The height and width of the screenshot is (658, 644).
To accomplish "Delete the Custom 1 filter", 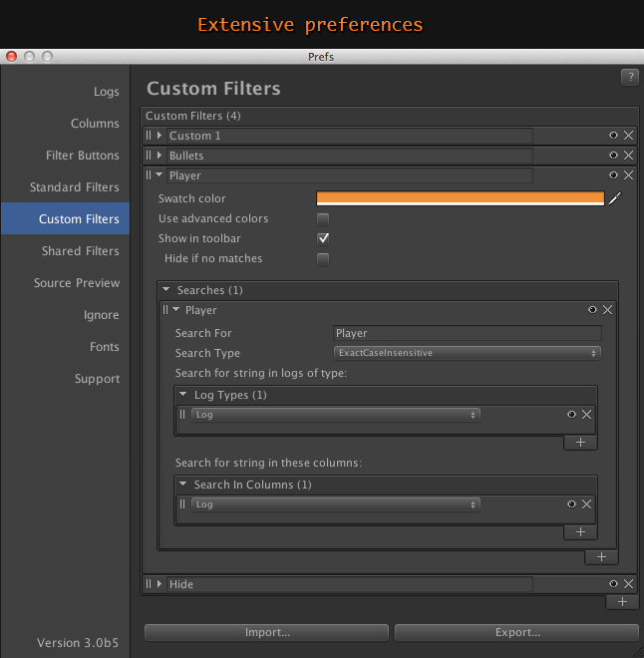I will 628,136.
